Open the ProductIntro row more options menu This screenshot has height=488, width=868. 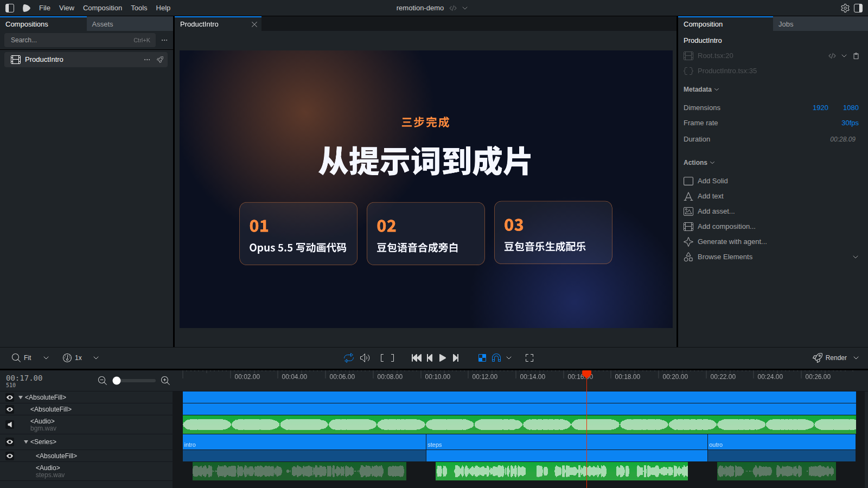pyautogui.click(x=147, y=60)
